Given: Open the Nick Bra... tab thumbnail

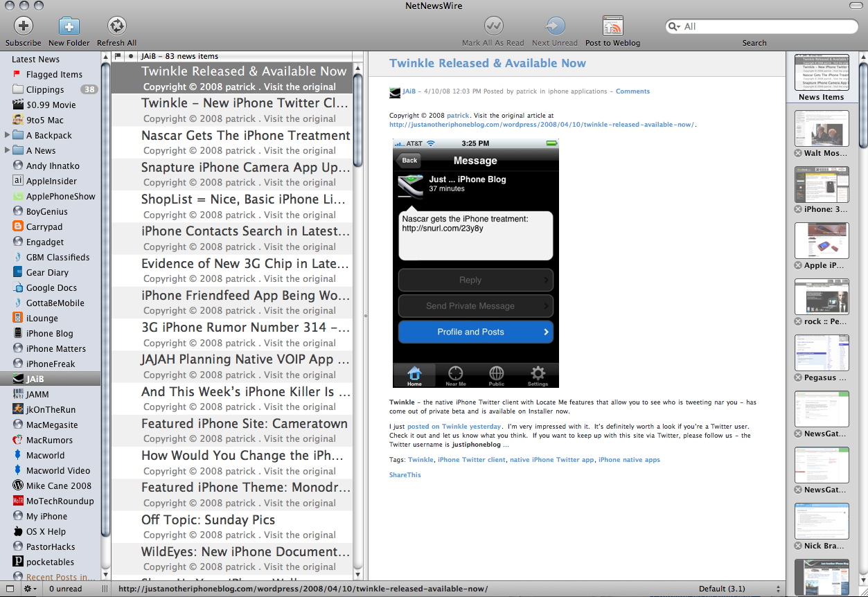Looking at the screenshot, I should pos(822,521).
